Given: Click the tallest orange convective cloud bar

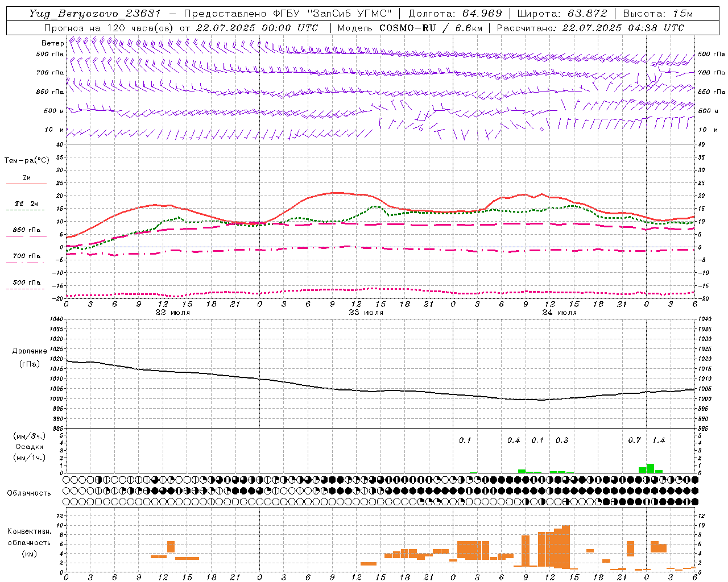Looking at the screenshot, I should point(565,547).
